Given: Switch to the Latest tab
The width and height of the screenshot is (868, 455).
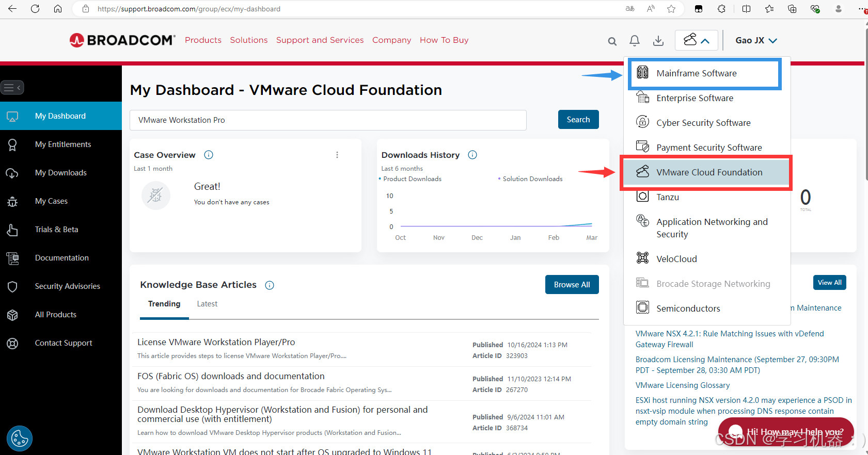Looking at the screenshot, I should [x=207, y=304].
